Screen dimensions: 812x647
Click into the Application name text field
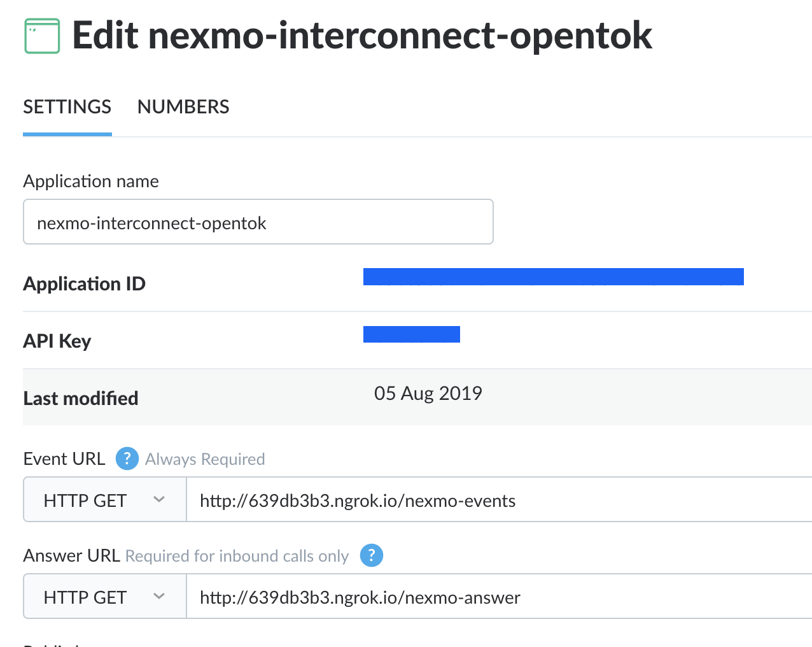point(258,222)
